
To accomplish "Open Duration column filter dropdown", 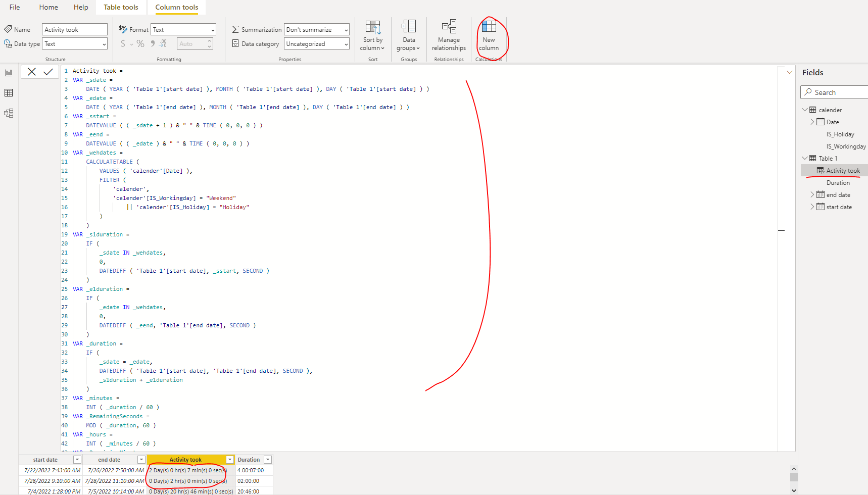I will pos(268,460).
